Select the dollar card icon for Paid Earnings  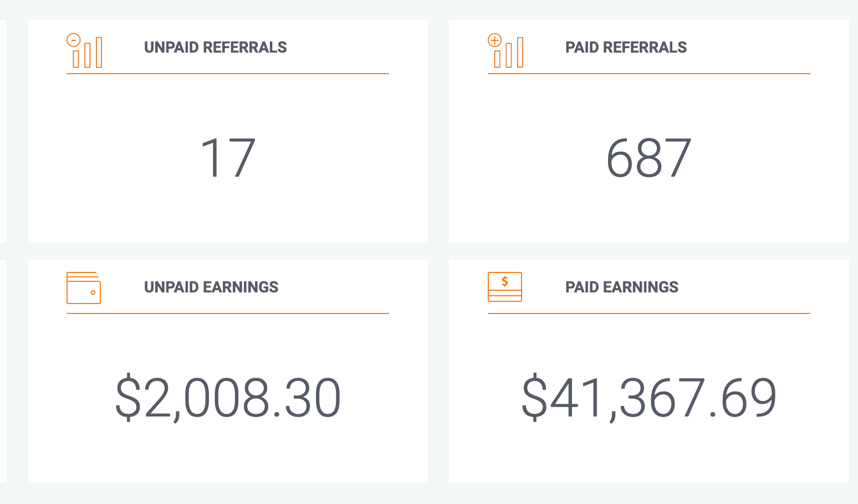[x=505, y=287]
